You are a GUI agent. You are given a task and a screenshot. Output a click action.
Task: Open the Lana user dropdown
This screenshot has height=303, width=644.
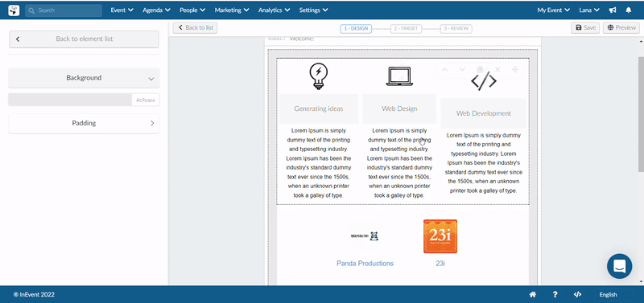click(589, 10)
